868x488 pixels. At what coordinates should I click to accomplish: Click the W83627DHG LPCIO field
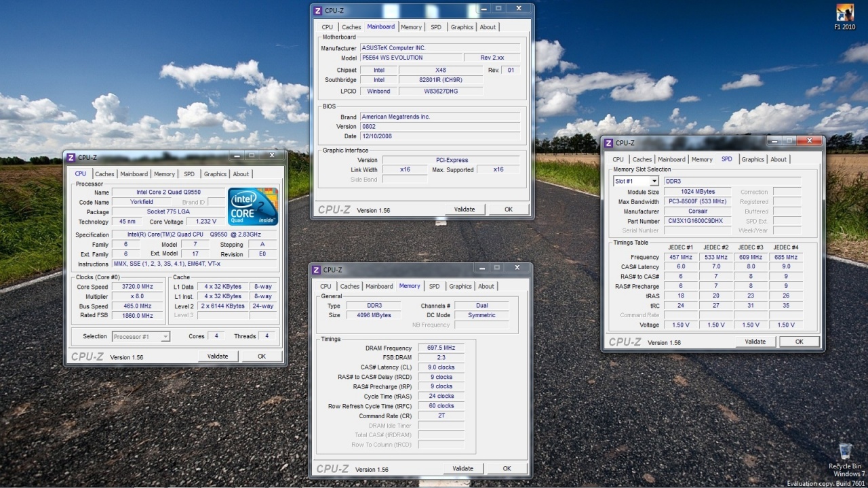(x=441, y=91)
